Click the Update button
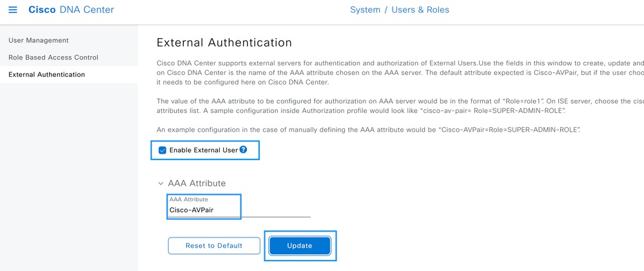This screenshot has width=644, height=271. coord(300,246)
